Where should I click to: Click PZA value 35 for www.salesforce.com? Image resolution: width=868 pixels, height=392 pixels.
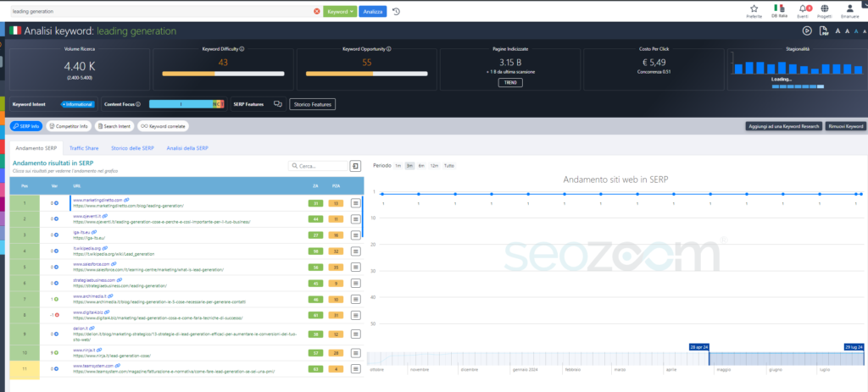click(335, 268)
